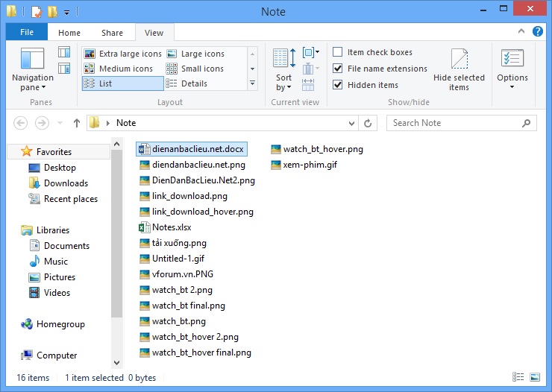This screenshot has height=392, width=552.
Task: Select Untitled-1.gif file
Action: (x=172, y=259)
